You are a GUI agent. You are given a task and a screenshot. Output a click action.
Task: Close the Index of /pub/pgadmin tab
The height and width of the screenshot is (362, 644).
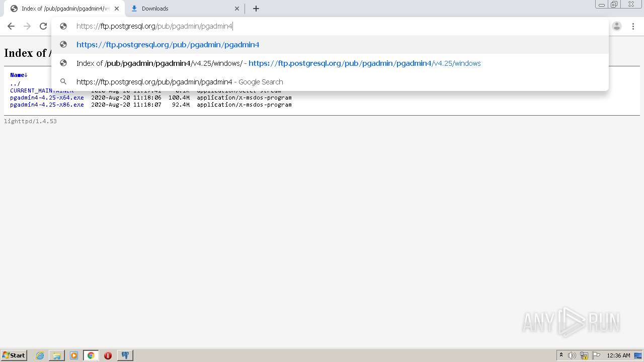pos(116,9)
